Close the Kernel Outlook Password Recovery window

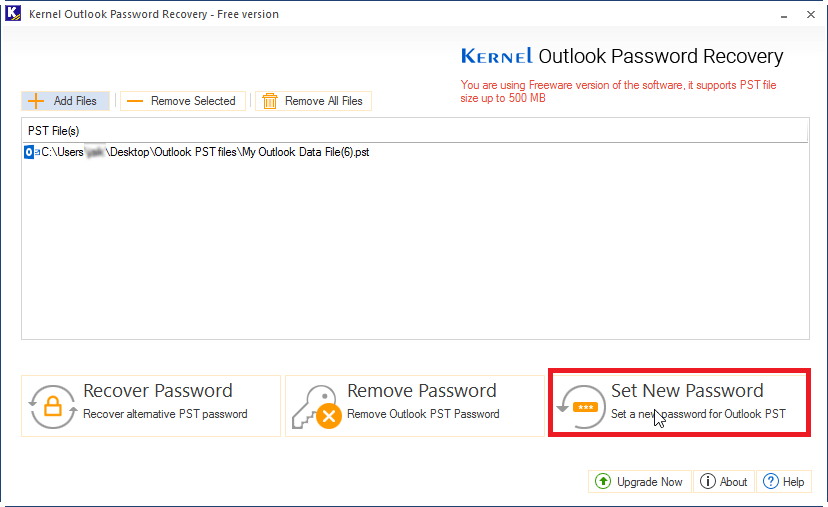point(811,15)
